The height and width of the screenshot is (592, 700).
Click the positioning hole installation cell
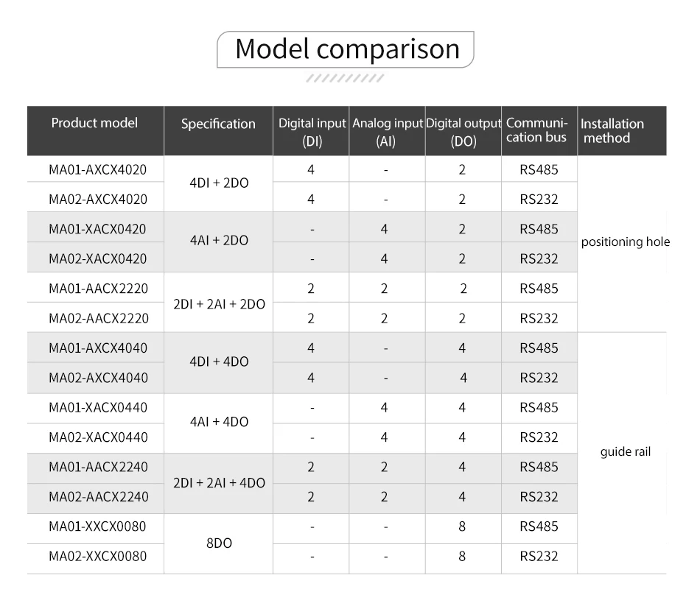625,242
